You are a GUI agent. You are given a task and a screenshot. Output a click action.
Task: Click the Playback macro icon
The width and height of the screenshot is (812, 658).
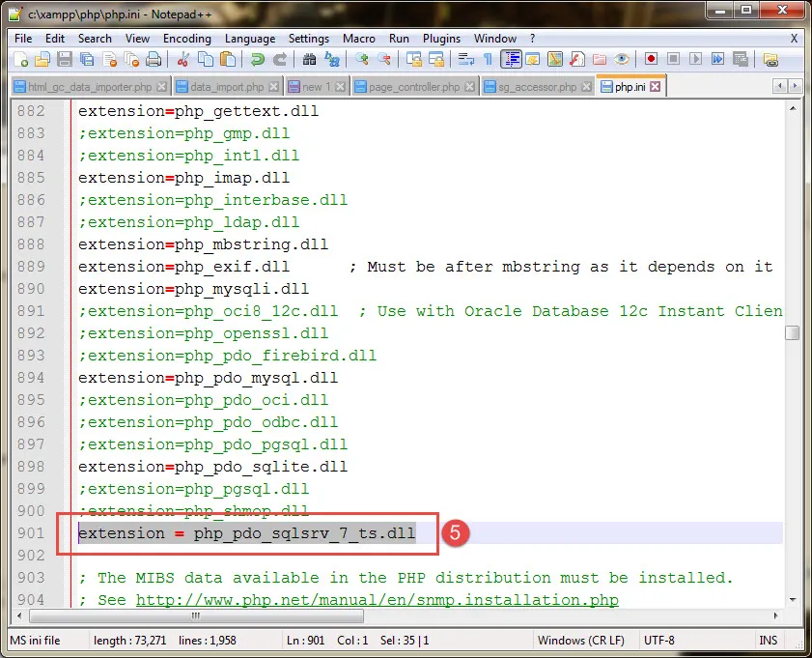[x=695, y=59]
